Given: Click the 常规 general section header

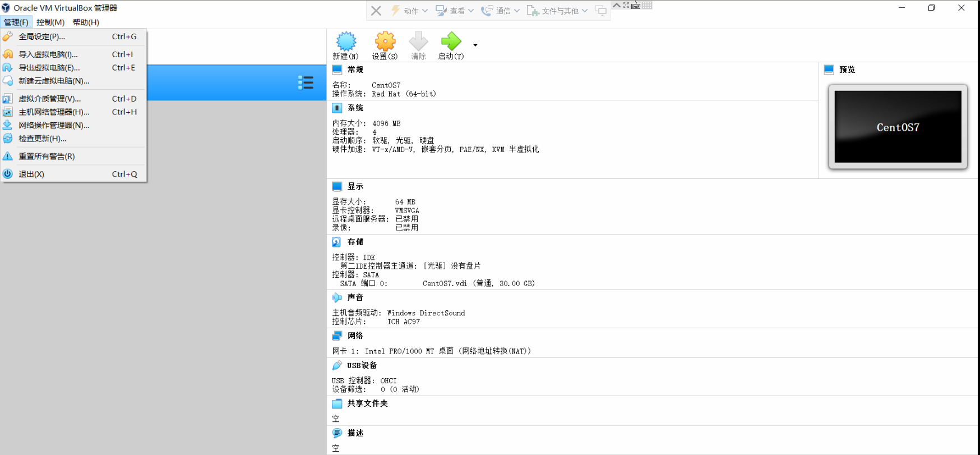Looking at the screenshot, I should (x=355, y=70).
